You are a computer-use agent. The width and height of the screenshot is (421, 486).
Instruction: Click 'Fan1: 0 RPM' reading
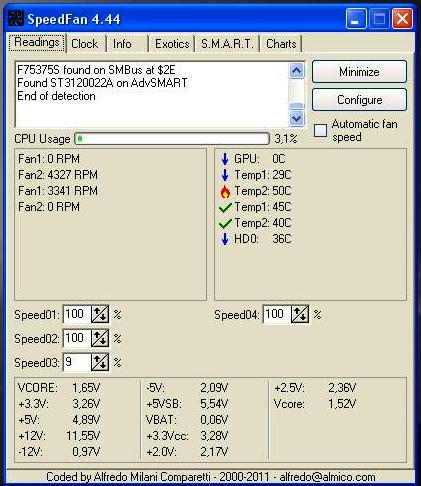[49, 159]
